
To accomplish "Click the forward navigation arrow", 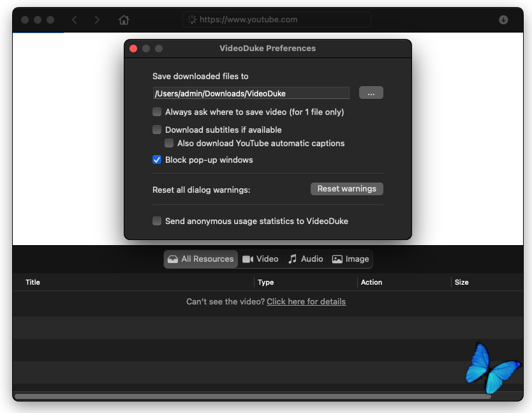I will tap(97, 20).
